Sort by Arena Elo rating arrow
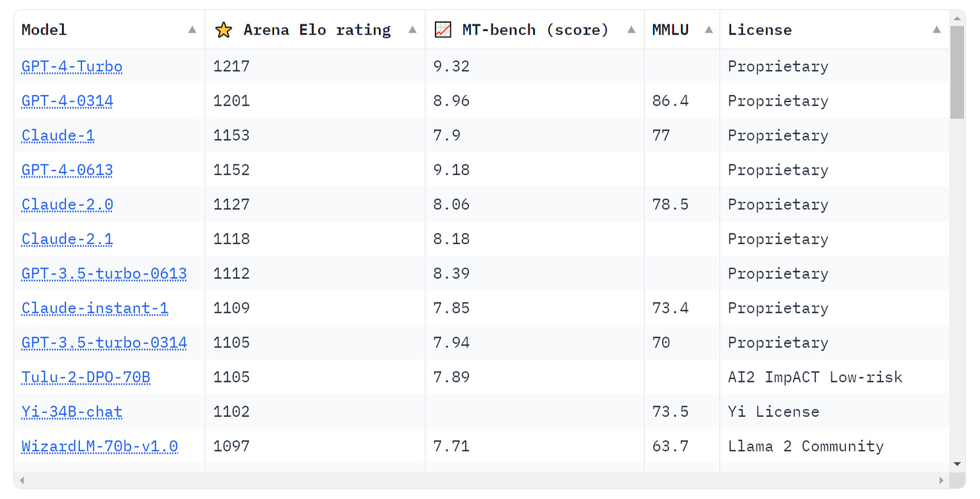Image resolution: width=980 pixels, height=499 pixels. click(x=413, y=30)
